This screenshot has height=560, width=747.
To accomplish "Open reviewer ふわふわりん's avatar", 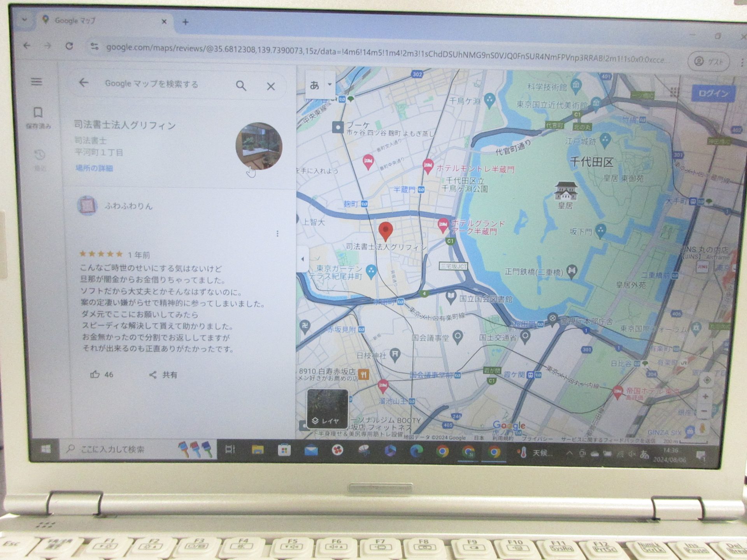I will tap(87, 205).
